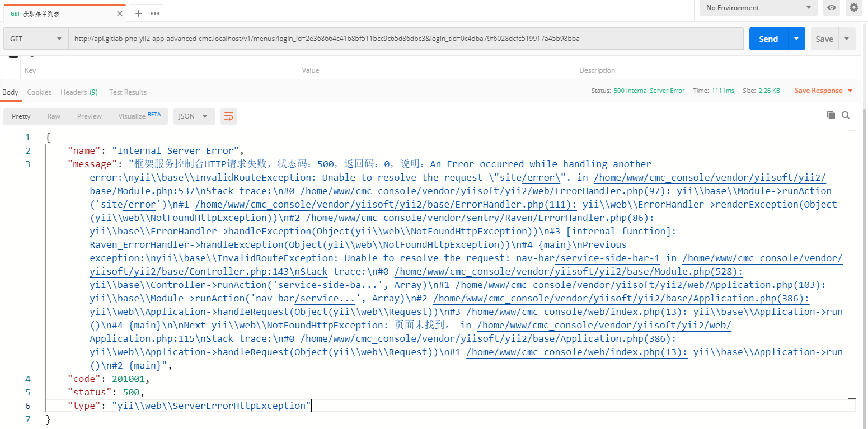Expand the No Environment dropdown
This screenshot has width=868, height=429.
pos(758,7)
